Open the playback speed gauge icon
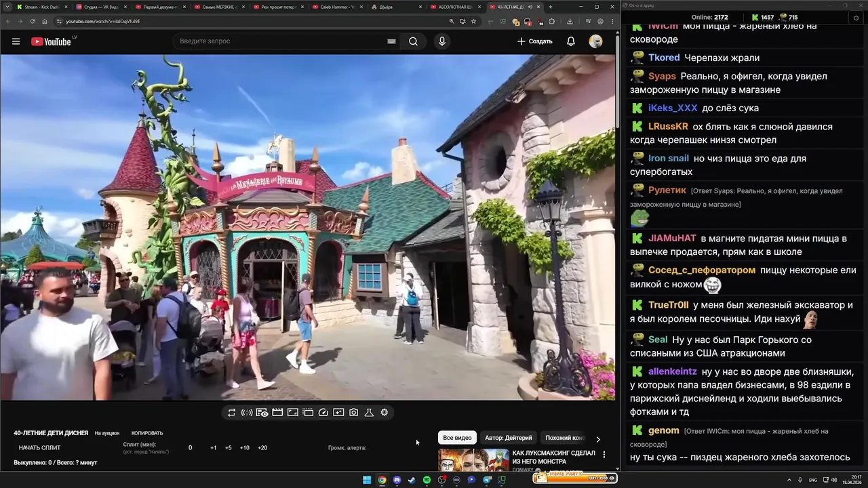The image size is (868, 488). (323, 412)
